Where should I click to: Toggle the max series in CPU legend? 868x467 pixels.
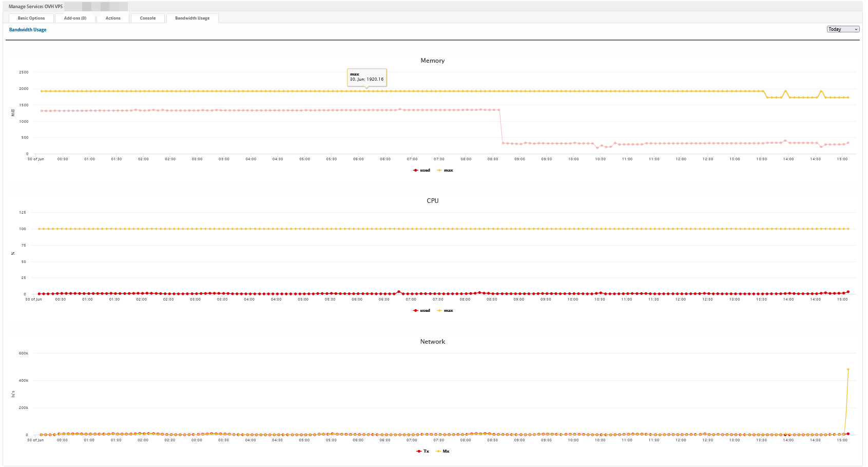(445, 310)
